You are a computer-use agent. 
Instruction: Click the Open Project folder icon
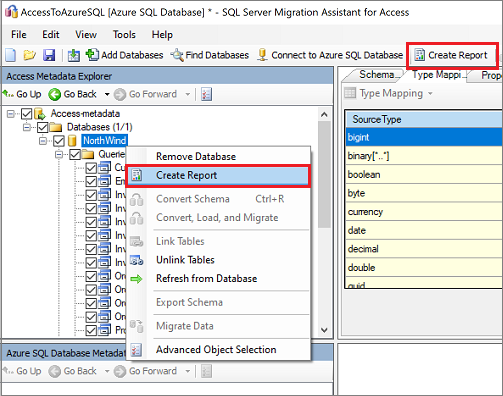pyautogui.click(x=29, y=55)
